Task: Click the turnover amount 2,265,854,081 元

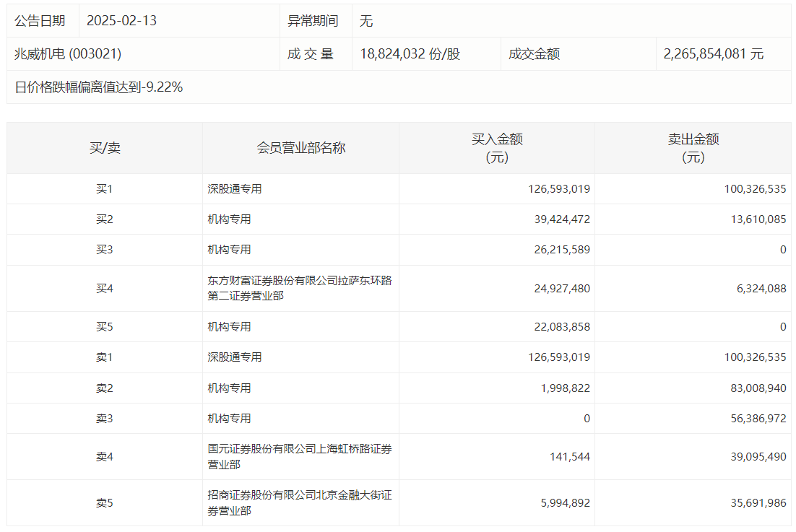Action: (x=713, y=53)
